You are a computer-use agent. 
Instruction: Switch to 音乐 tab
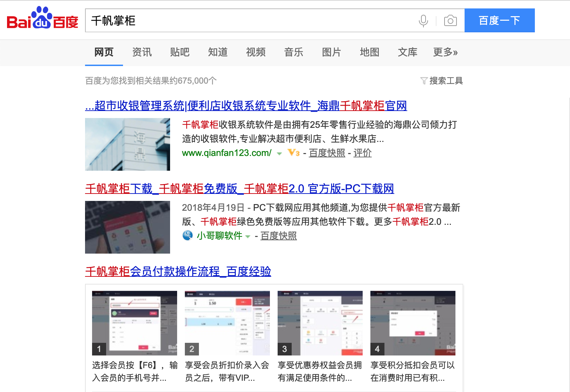click(294, 52)
